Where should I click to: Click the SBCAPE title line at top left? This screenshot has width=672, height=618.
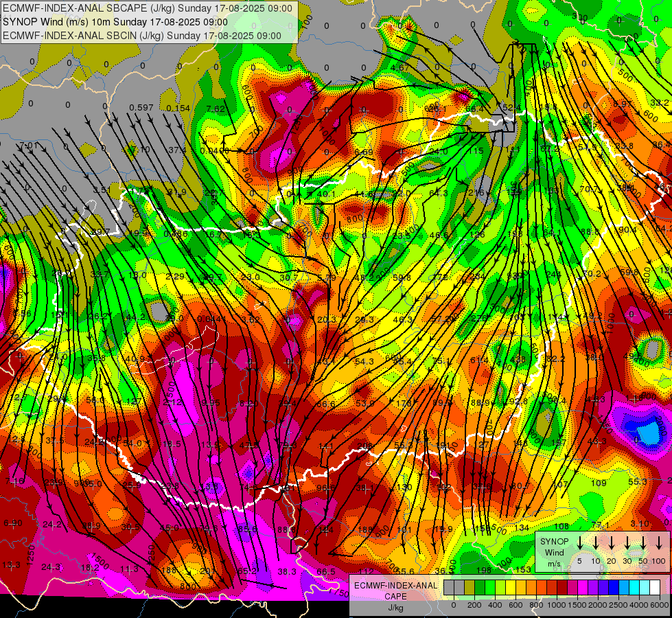[148, 8]
